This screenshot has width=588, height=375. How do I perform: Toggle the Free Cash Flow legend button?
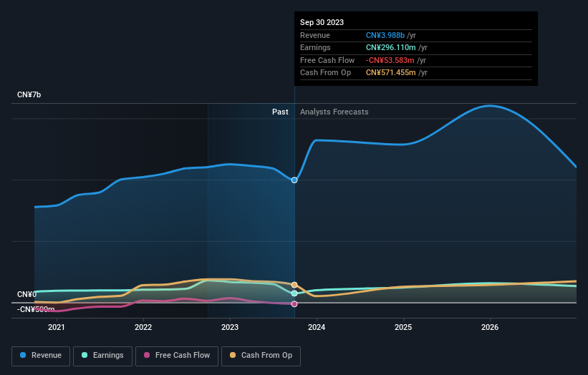click(x=177, y=356)
